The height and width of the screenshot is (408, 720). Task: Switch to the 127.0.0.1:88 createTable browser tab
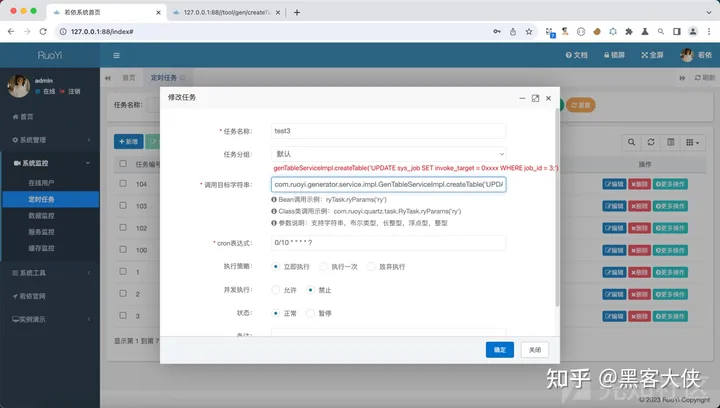pyautogui.click(x=226, y=12)
